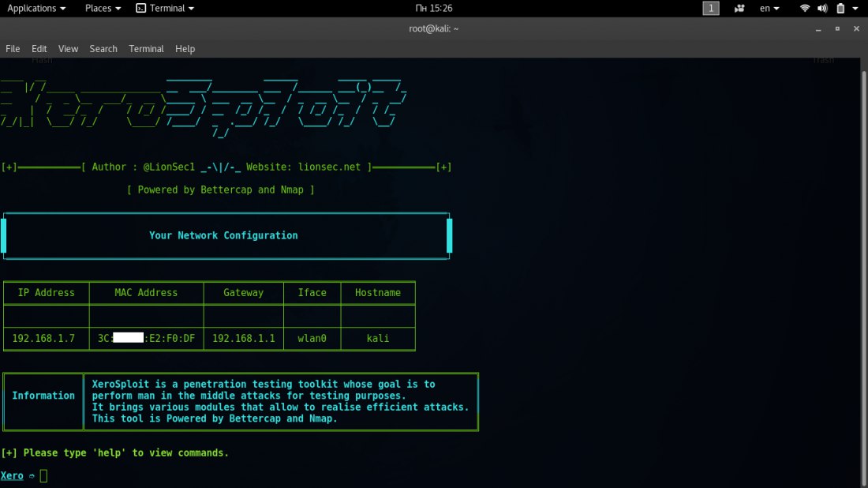868x488 pixels.
Task: Click the MAC address value cell
Action: (146, 339)
